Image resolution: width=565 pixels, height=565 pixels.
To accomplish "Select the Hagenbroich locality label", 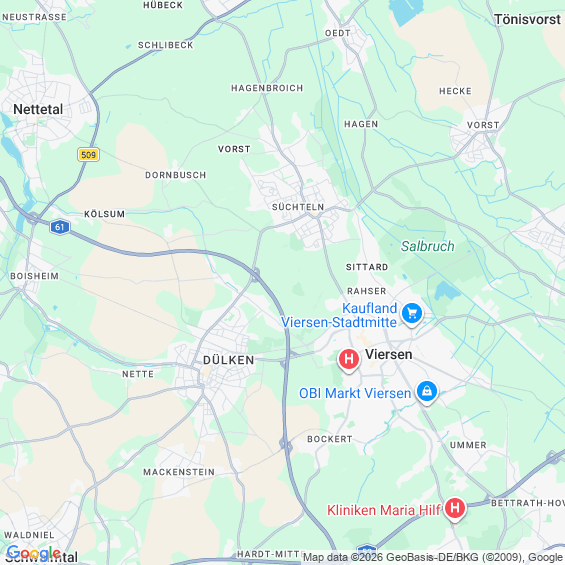I will [x=267, y=88].
